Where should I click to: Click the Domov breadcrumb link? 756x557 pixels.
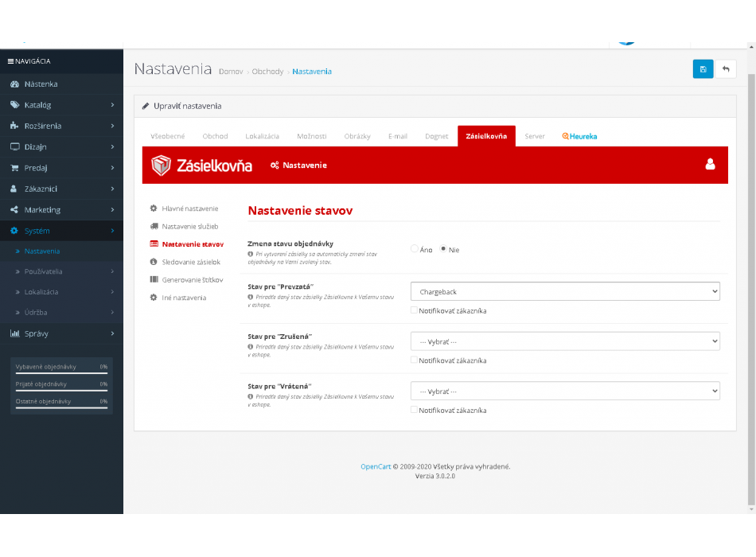pyautogui.click(x=231, y=72)
